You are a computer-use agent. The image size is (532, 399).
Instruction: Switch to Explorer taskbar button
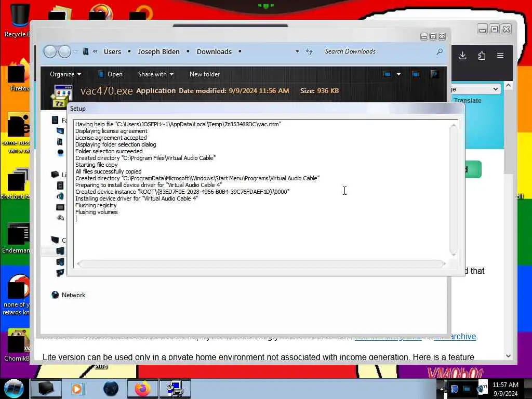tap(46, 389)
